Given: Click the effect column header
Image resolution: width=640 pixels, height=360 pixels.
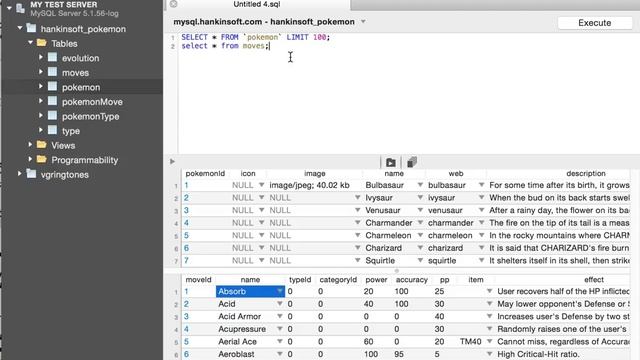Looking at the screenshot, I should tap(594, 280).
